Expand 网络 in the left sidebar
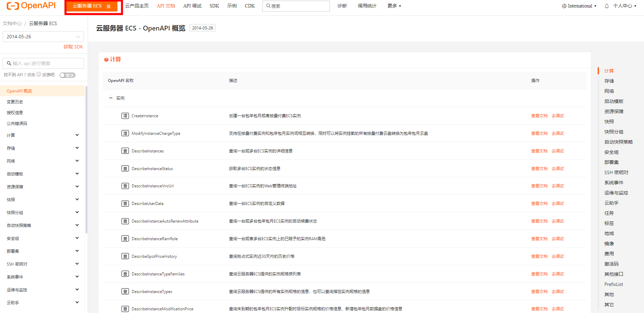 (77, 161)
